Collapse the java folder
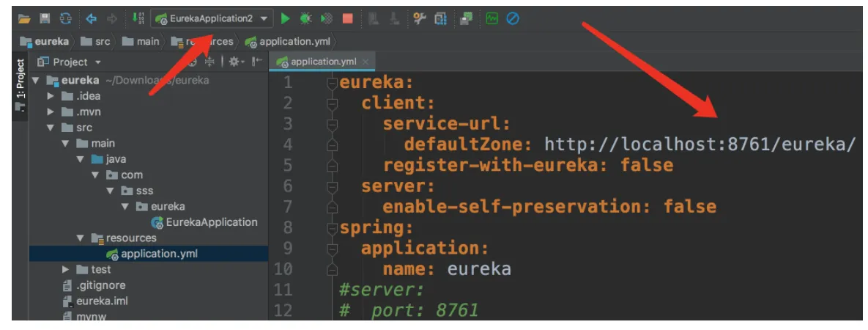Image resolution: width=868 pixels, height=330 pixels. coord(81,159)
